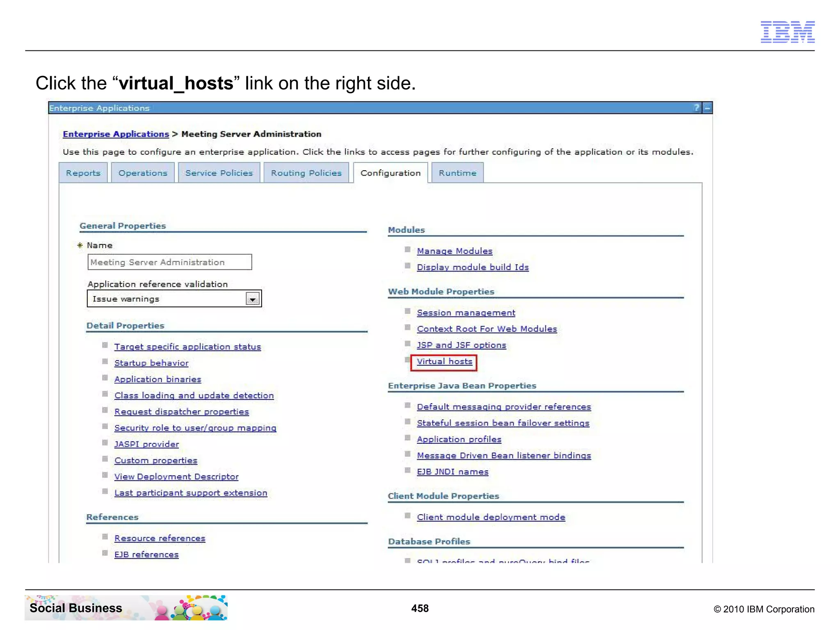Click the Name input field
This screenshot has width=840, height=630.
click(170, 262)
